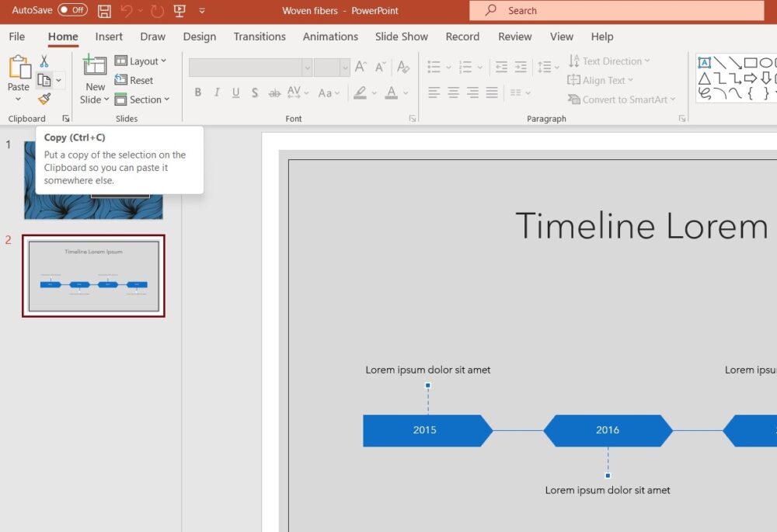Click the New Slide icon
Screen dimensions: 777x532
click(95, 66)
